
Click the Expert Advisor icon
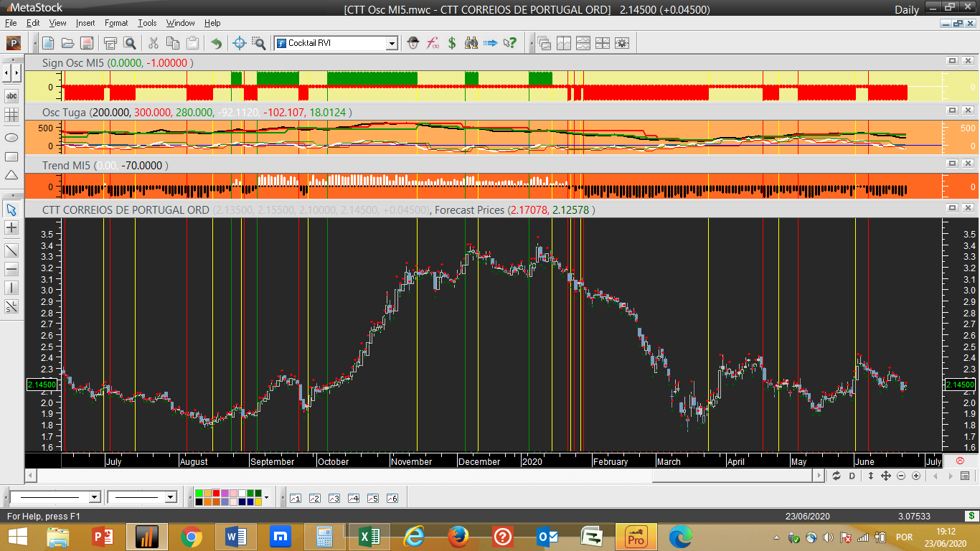tap(413, 43)
